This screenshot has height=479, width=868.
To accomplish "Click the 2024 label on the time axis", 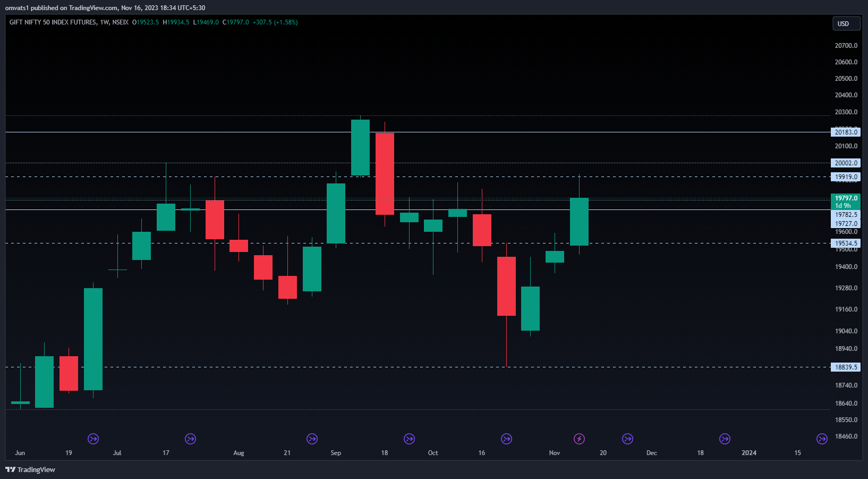I will (749, 453).
